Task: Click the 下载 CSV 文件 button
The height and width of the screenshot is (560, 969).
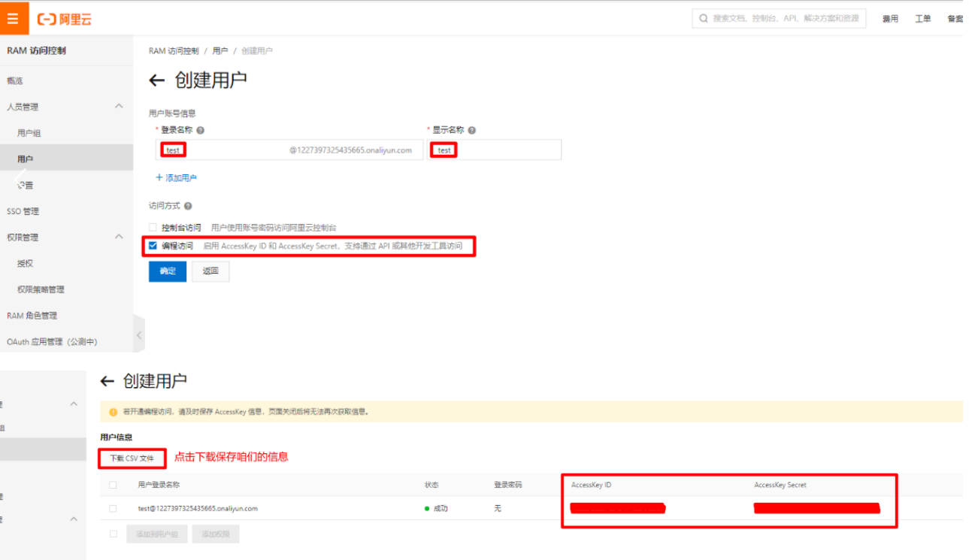Action: (132, 458)
